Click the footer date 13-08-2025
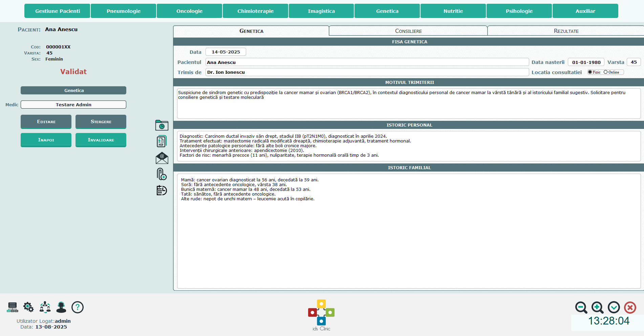The width and height of the screenshot is (644, 336). click(x=51, y=327)
